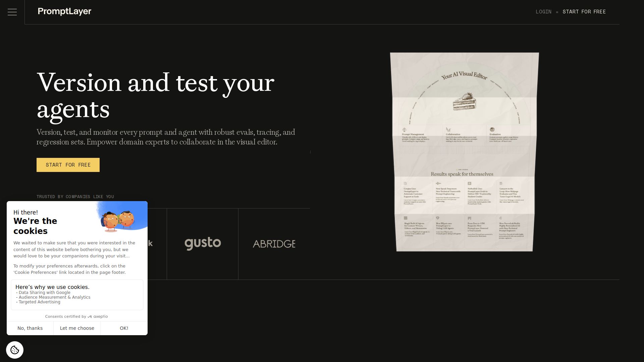Image resolution: width=644 pixels, height=362 pixels.
Task: Click the Your AI Visual Editor poster title
Action: pyautogui.click(x=464, y=75)
